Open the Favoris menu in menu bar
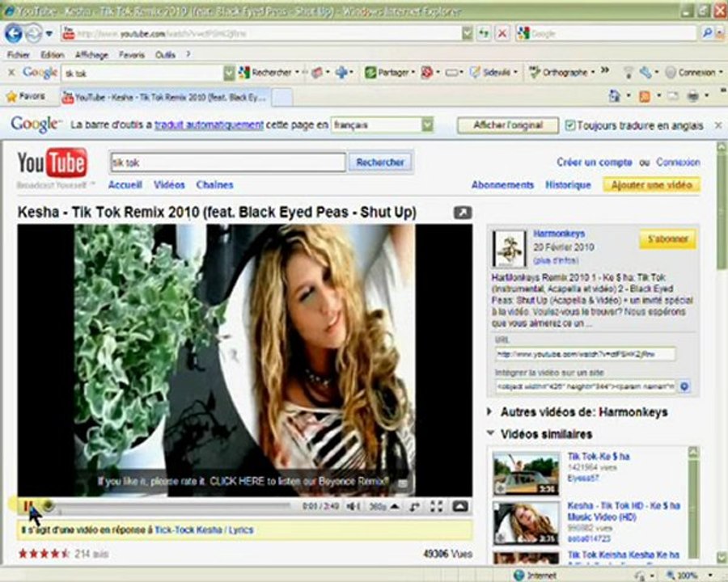 pyautogui.click(x=132, y=55)
